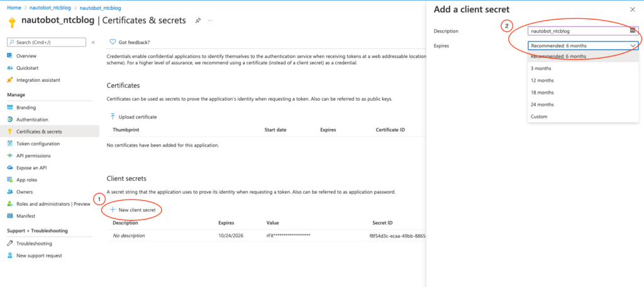The height and width of the screenshot is (287, 644).
Task: Open Token configuration menu item
Action: [38, 143]
